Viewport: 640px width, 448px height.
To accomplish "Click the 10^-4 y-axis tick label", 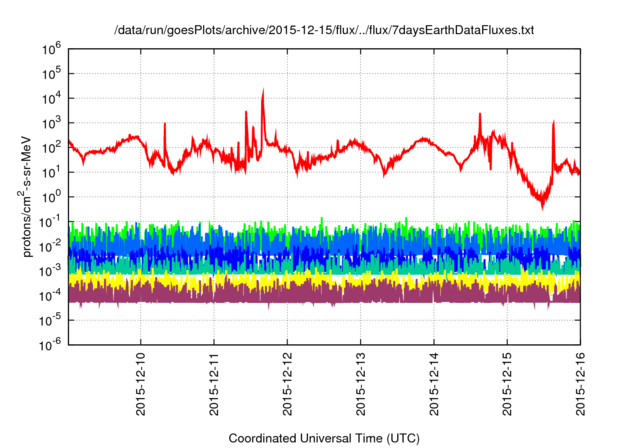I will click(51, 296).
